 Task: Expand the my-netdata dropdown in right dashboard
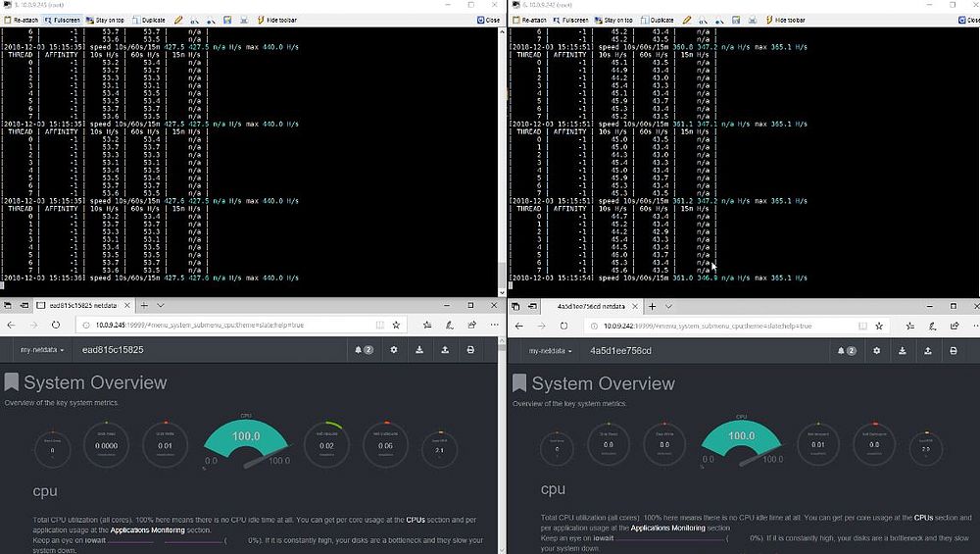coord(551,350)
